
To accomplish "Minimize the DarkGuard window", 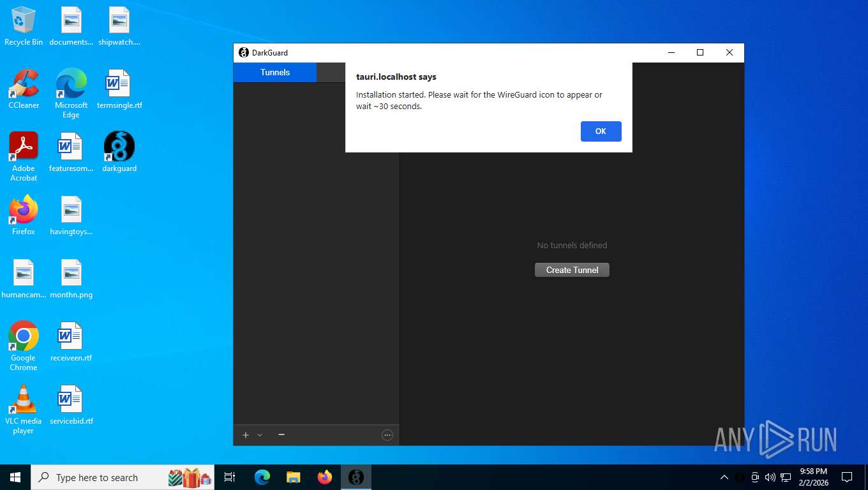I will (671, 52).
